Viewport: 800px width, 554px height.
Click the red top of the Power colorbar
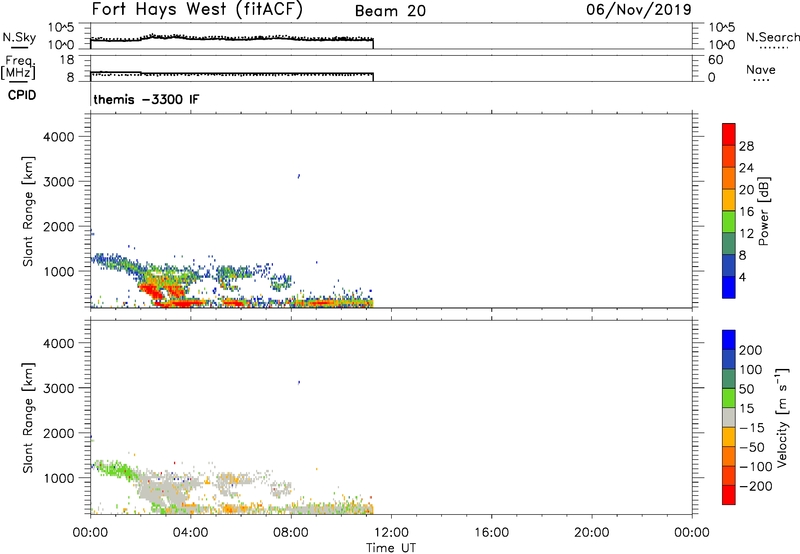coord(729,134)
